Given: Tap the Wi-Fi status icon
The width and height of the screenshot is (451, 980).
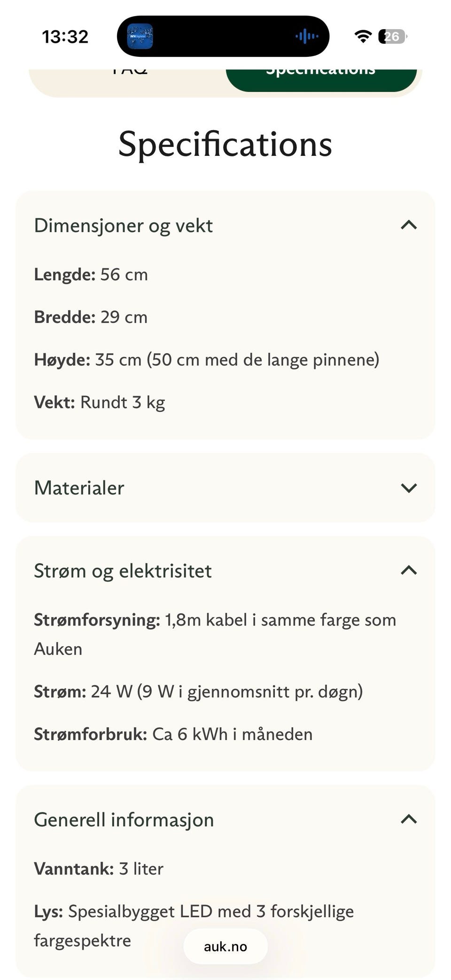Looking at the screenshot, I should tap(363, 36).
